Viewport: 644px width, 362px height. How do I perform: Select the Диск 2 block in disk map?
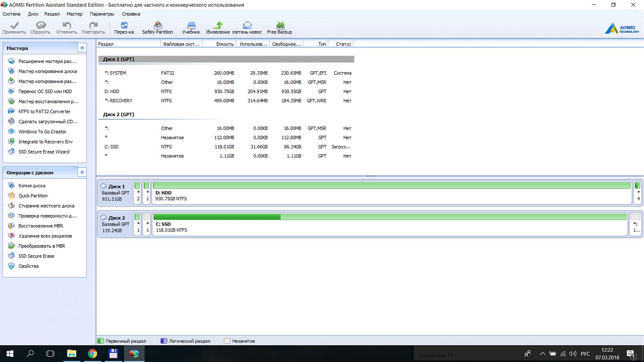(x=116, y=224)
